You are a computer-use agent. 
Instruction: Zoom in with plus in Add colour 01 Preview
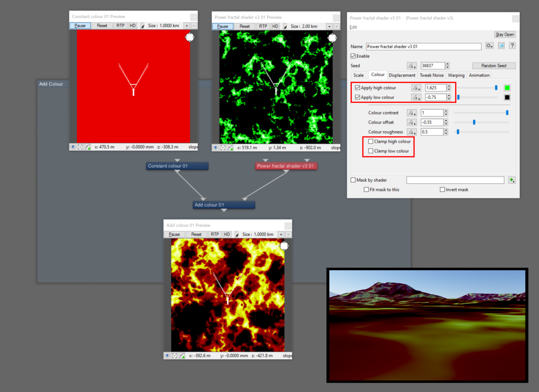[281, 234]
